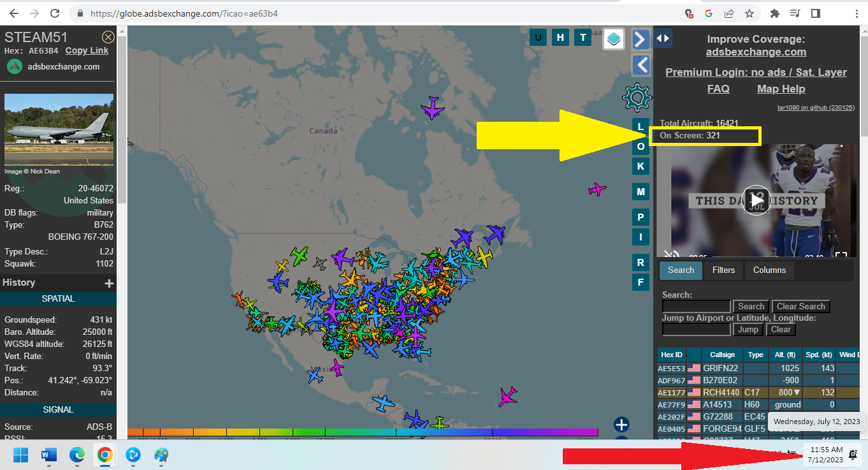
Task: Toggle the M map button
Action: 640,191
